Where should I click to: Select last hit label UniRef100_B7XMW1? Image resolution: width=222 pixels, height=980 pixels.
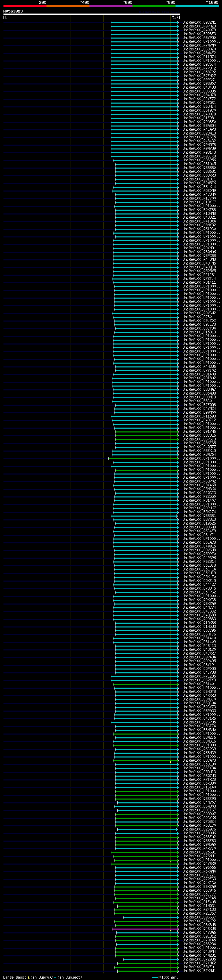coord(199,971)
